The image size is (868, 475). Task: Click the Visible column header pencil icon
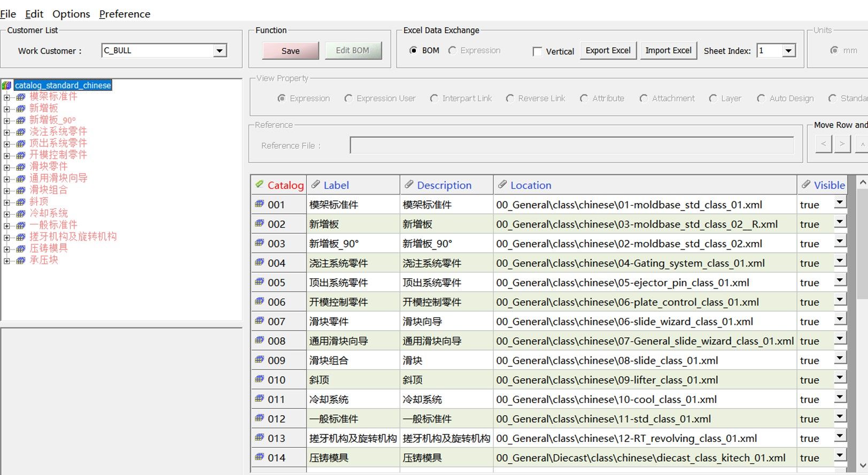[806, 184]
